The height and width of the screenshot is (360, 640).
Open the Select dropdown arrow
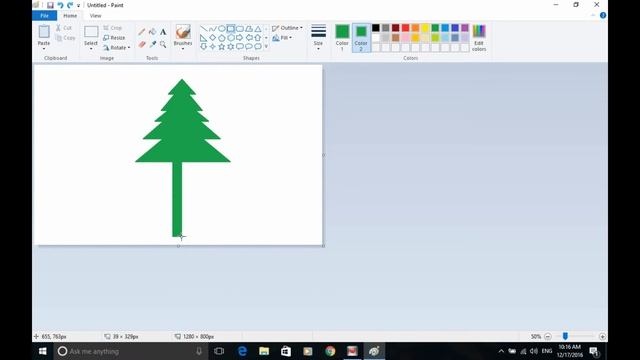coord(91,49)
